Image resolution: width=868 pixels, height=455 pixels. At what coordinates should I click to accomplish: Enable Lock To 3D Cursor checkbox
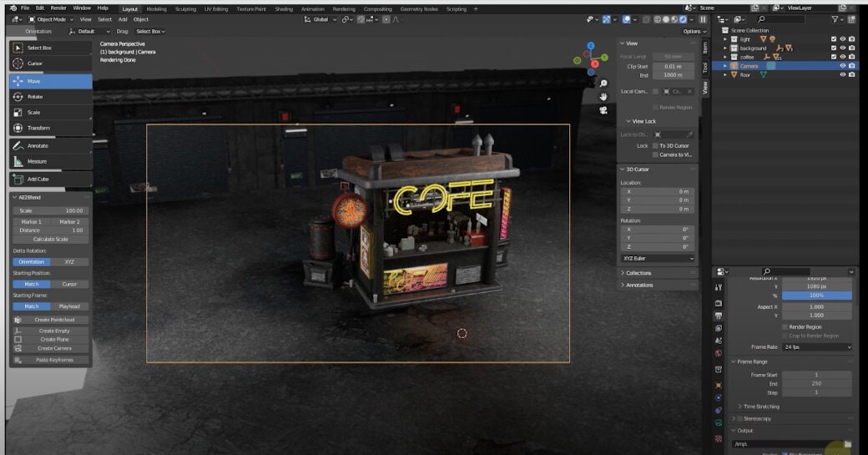(654, 145)
